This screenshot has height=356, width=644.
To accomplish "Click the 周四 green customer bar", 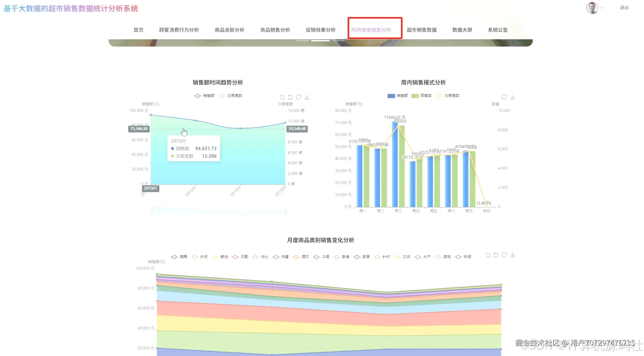I will point(419,183).
